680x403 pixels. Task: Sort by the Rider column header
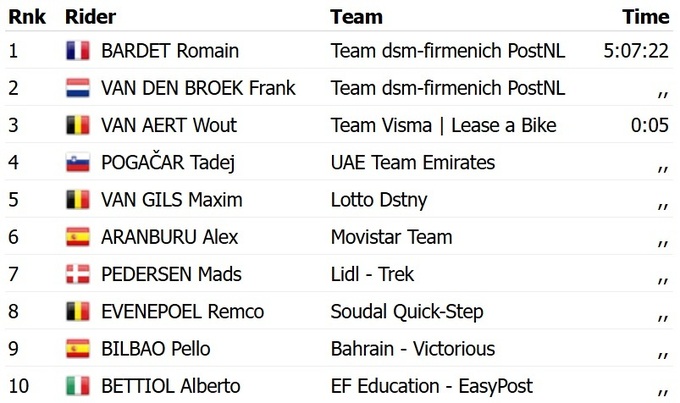pos(90,17)
